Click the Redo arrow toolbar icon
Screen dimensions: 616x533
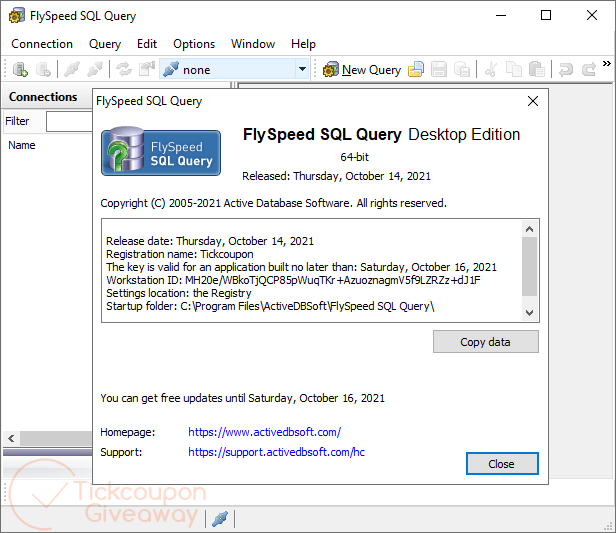[588, 70]
